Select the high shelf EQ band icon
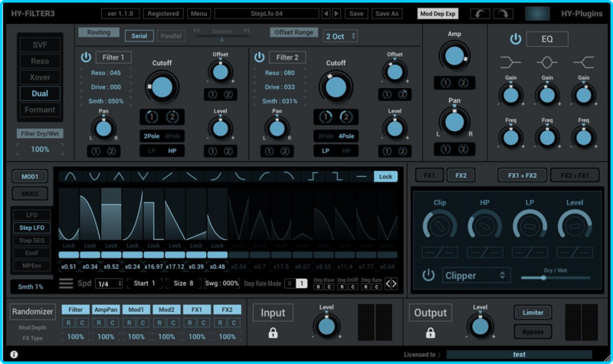Screen dimensions: 613x364 (583, 62)
